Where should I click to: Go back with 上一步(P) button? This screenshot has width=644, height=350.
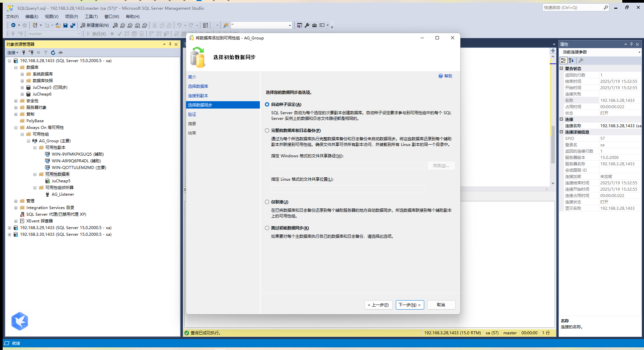point(378,305)
